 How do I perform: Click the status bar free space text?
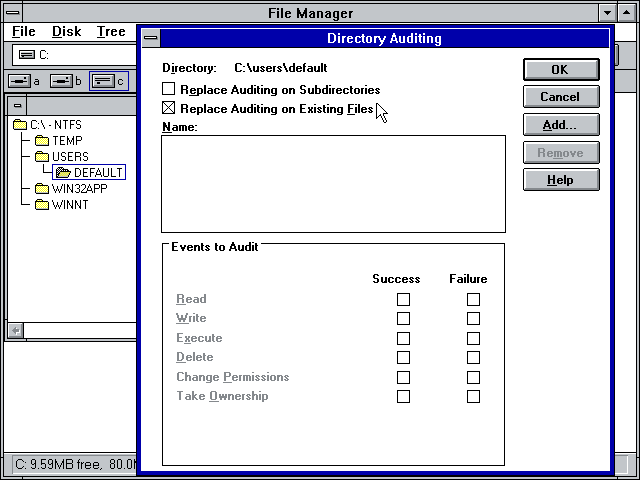point(76,464)
